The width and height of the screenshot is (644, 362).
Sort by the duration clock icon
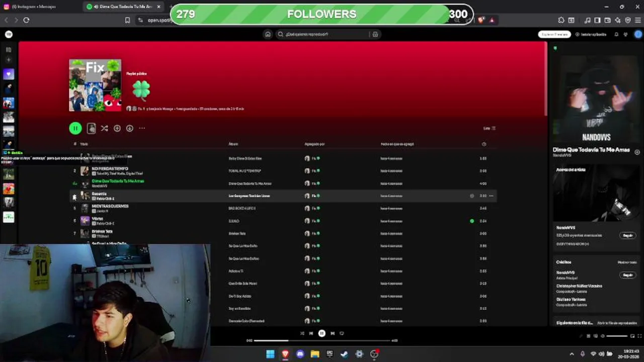pos(484,144)
